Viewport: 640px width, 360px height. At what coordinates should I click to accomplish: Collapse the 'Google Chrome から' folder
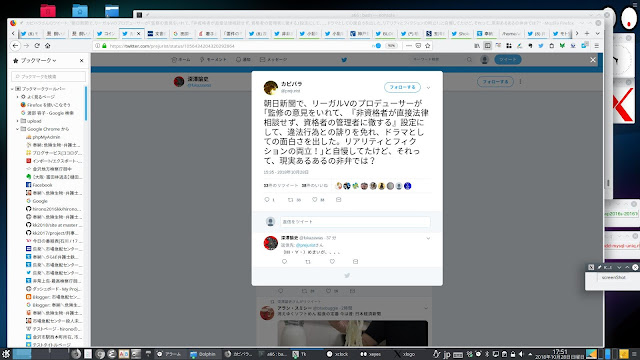pyautogui.click(x=18, y=129)
